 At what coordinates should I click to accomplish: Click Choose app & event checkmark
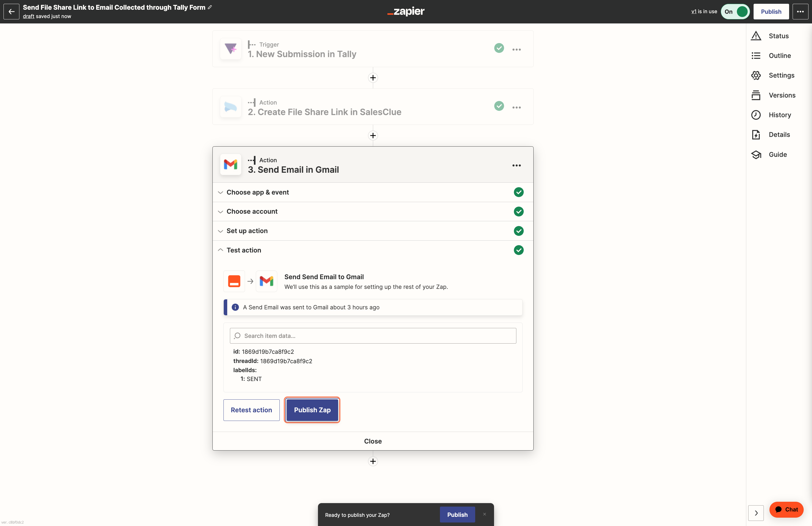[519, 192]
